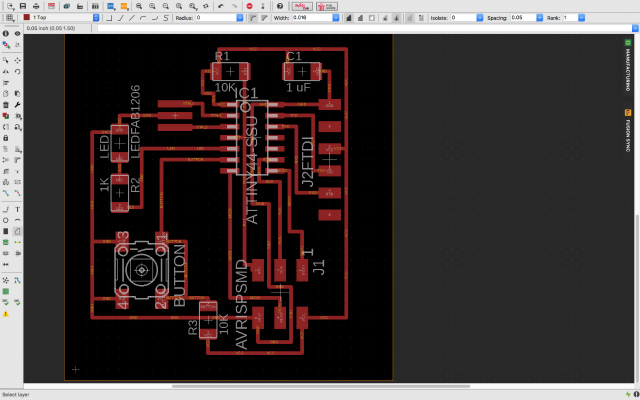This screenshot has width=640, height=400.
Task: Click the R1 resistor component on board
Action: coord(230,72)
